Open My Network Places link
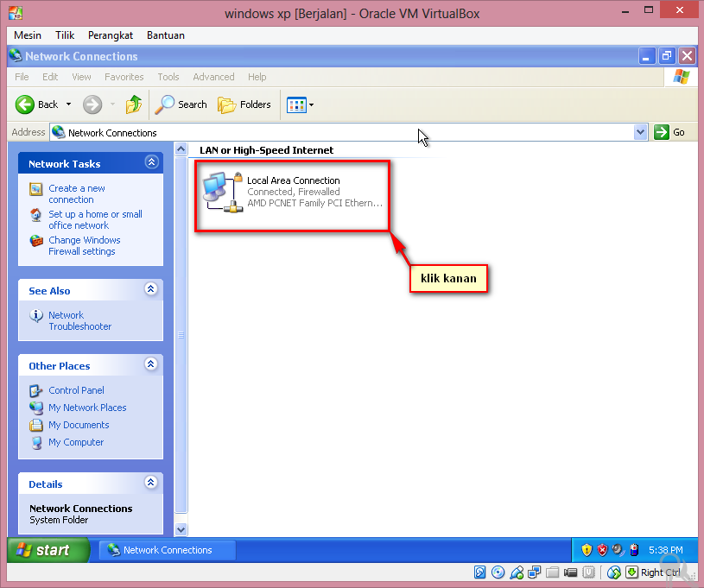 (x=87, y=408)
